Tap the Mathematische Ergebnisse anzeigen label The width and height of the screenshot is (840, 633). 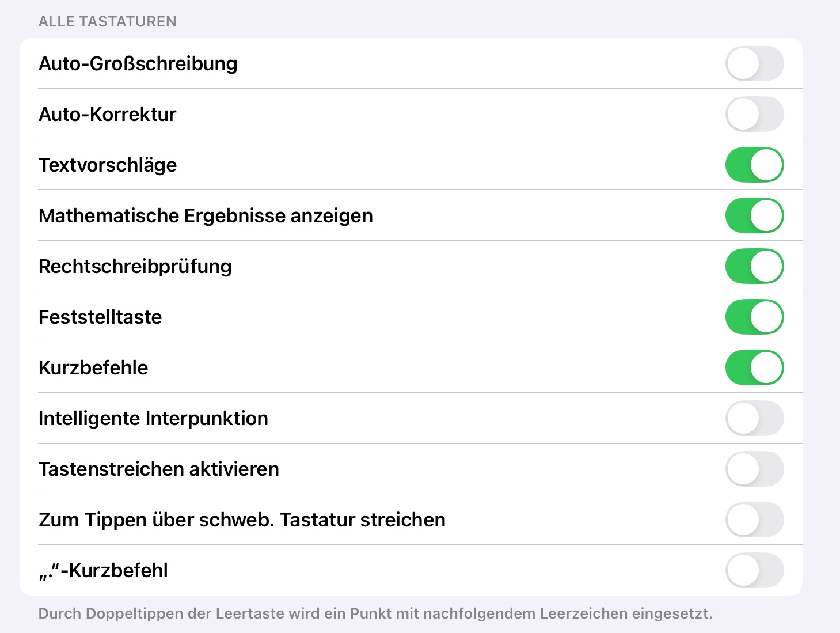tap(206, 215)
